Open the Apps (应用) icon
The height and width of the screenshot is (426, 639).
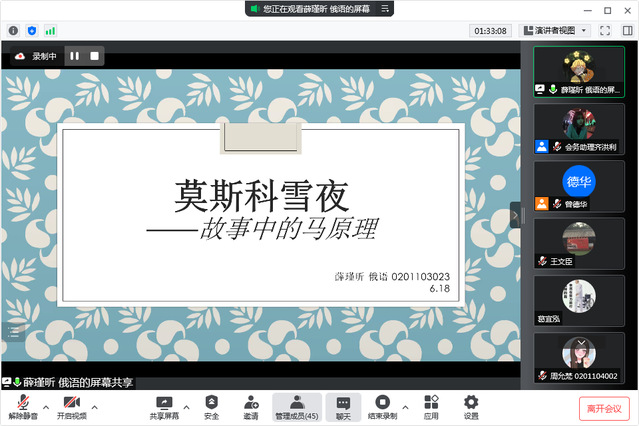pyautogui.click(x=431, y=406)
